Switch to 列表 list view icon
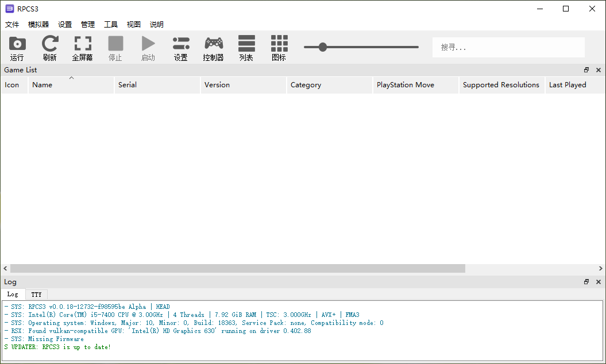The image size is (606, 364). (246, 44)
